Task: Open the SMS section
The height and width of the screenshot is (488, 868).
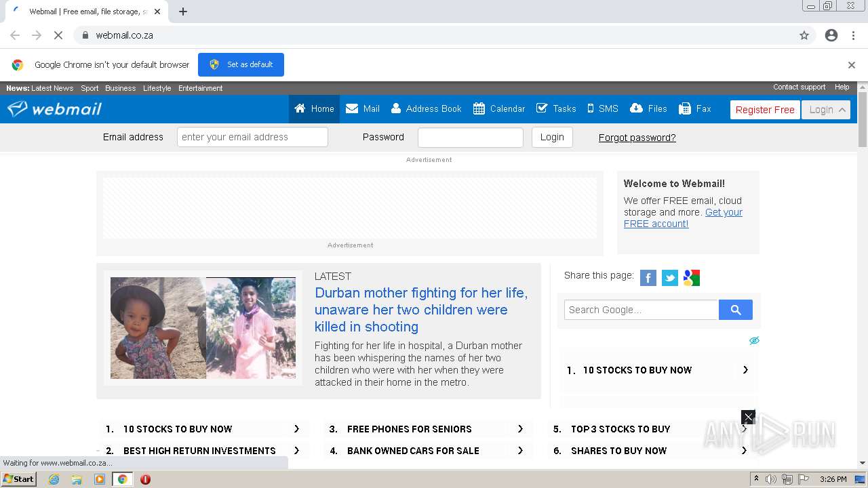Action: [x=603, y=109]
